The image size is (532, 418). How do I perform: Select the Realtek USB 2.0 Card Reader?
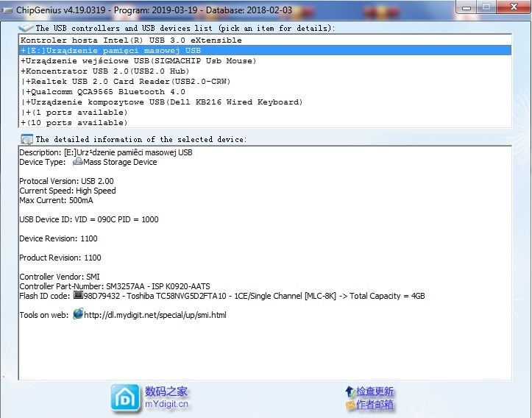pos(265,82)
